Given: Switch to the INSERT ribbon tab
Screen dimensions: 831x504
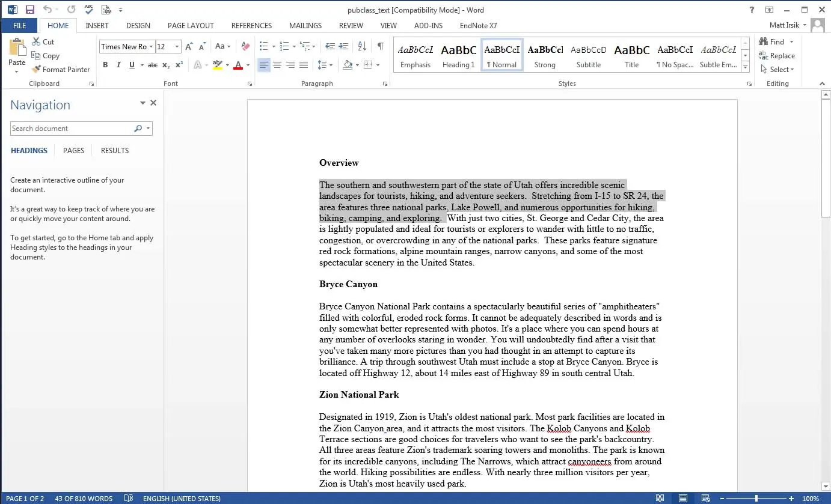Looking at the screenshot, I should (97, 25).
